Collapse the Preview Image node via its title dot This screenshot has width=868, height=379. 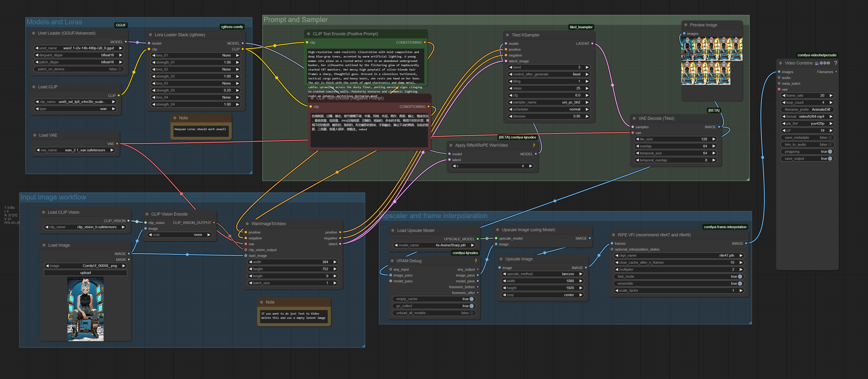[x=686, y=25]
